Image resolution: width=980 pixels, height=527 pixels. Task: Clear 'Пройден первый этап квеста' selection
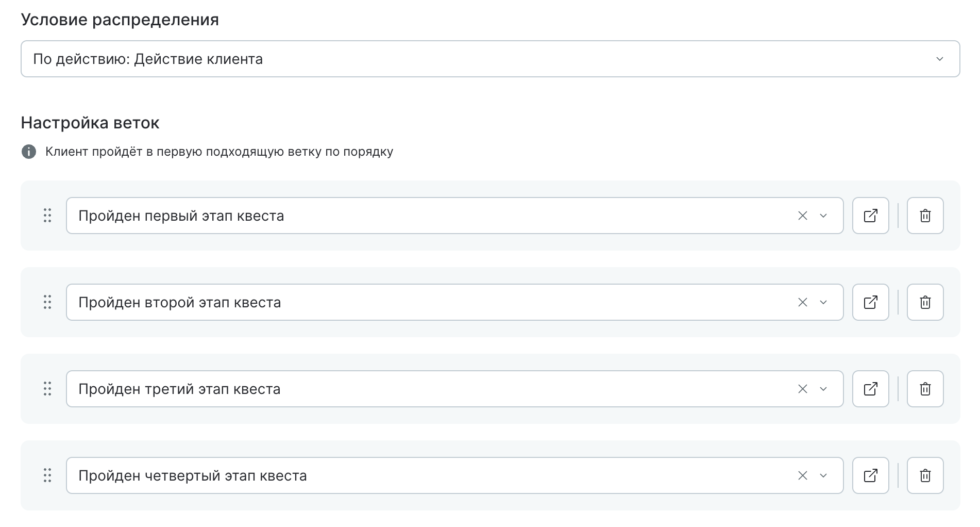tap(802, 216)
